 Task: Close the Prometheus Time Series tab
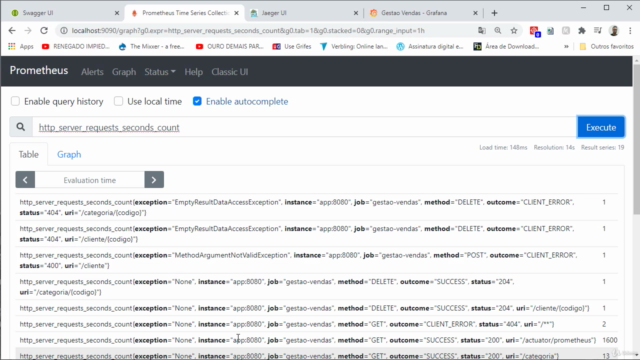click(x=236, y=13)
